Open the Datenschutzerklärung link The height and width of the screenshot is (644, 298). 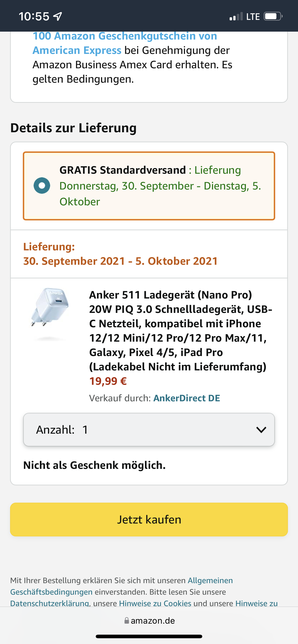pyautogui.click(x=50, y=603)
